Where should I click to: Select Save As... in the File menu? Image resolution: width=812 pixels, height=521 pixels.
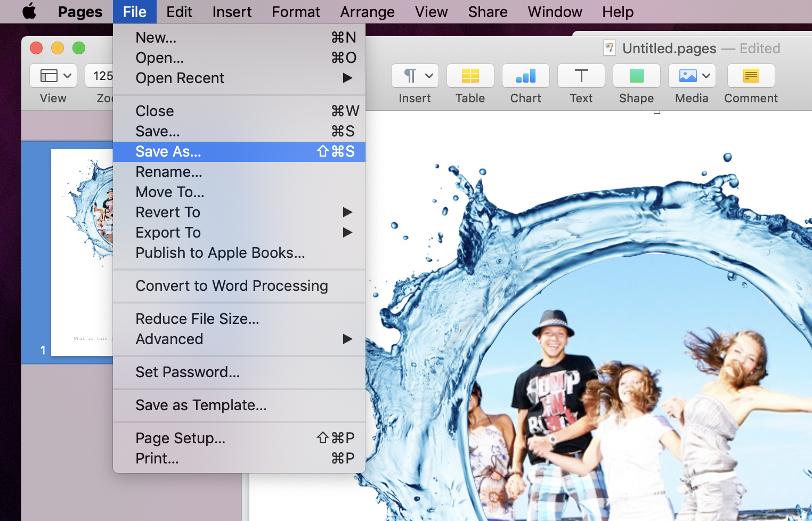point(239,151)
